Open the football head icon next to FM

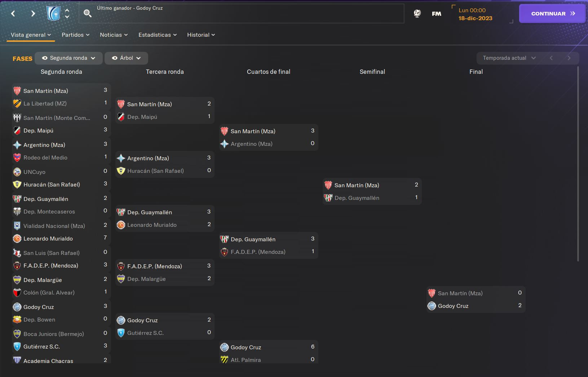417,14
